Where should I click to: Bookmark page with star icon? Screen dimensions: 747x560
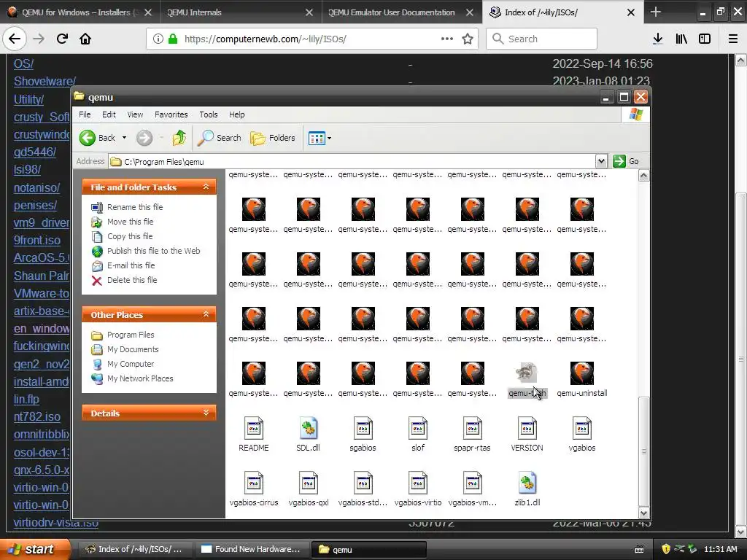pyautogui.click(x=468, y=39)
